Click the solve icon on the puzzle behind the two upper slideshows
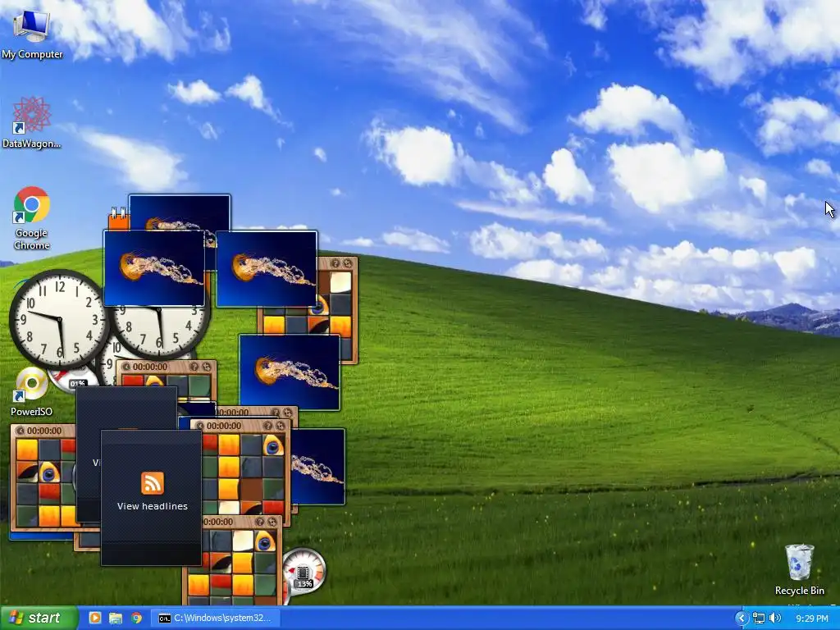Image resolution: width=840 pixels, height=630 pixels. point(348,263)
